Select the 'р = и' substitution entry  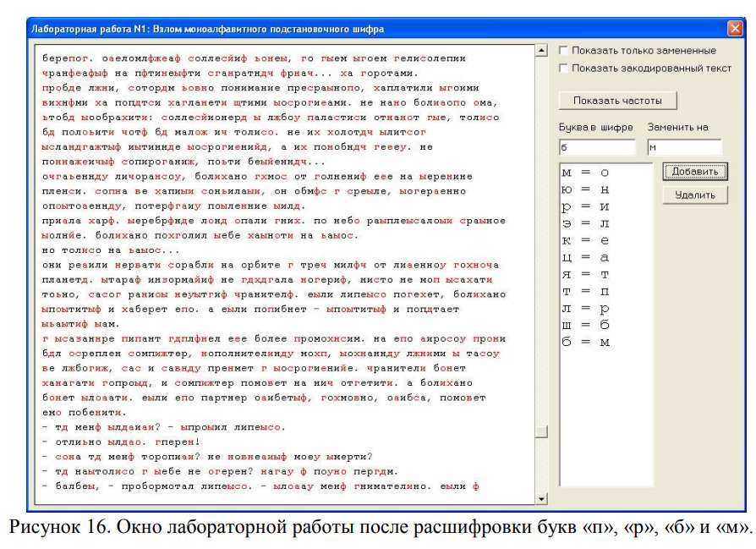click(585, 207)
